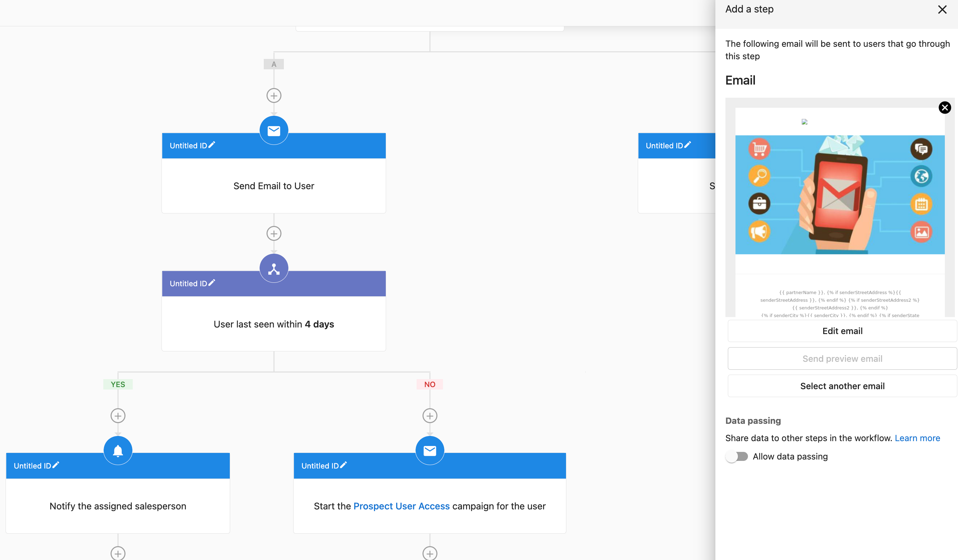
Task: Click the email step icon in workflow
Action: (x=273, y=130)
